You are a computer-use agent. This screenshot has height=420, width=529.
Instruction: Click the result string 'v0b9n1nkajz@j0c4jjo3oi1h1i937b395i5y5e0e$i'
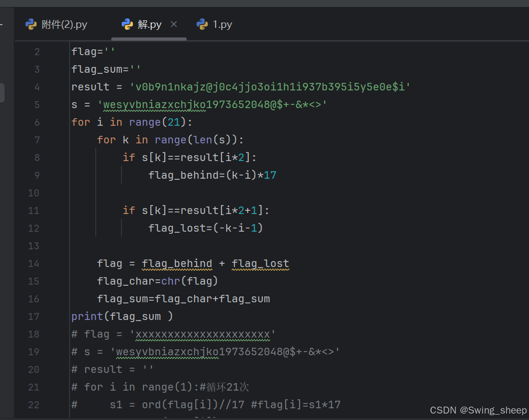[270, 87]
